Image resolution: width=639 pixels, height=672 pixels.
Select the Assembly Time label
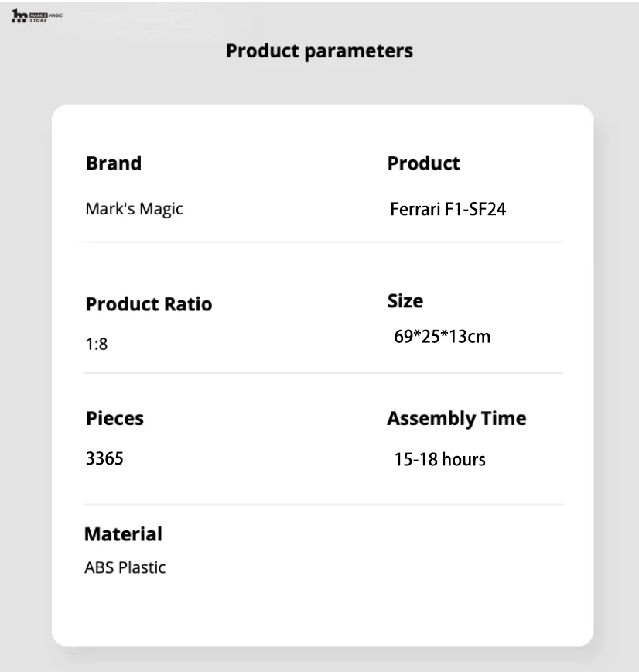point(456,419)
